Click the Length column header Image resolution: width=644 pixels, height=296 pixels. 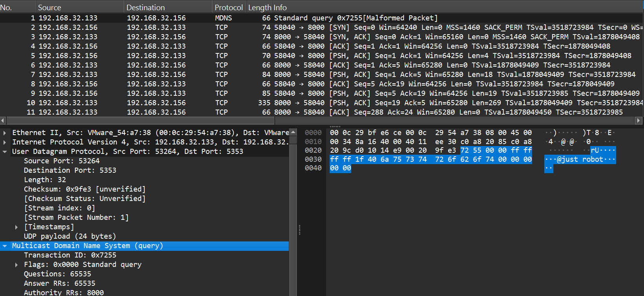259,7
